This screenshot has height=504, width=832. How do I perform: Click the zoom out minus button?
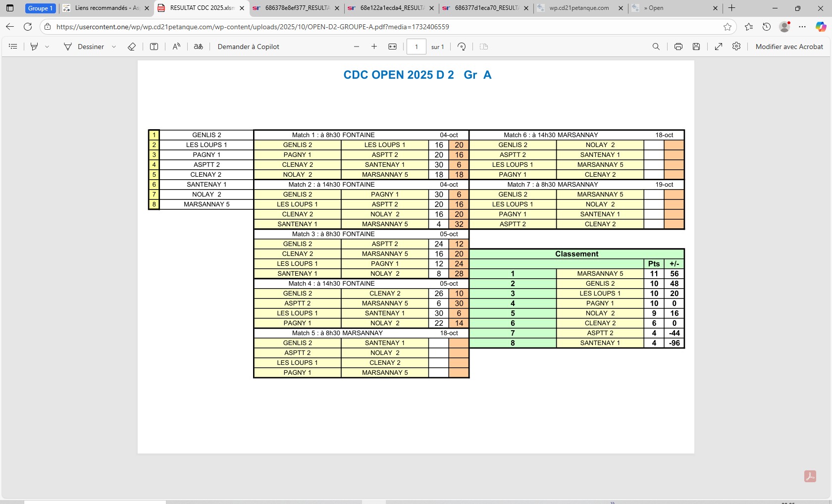click(357, 47)
